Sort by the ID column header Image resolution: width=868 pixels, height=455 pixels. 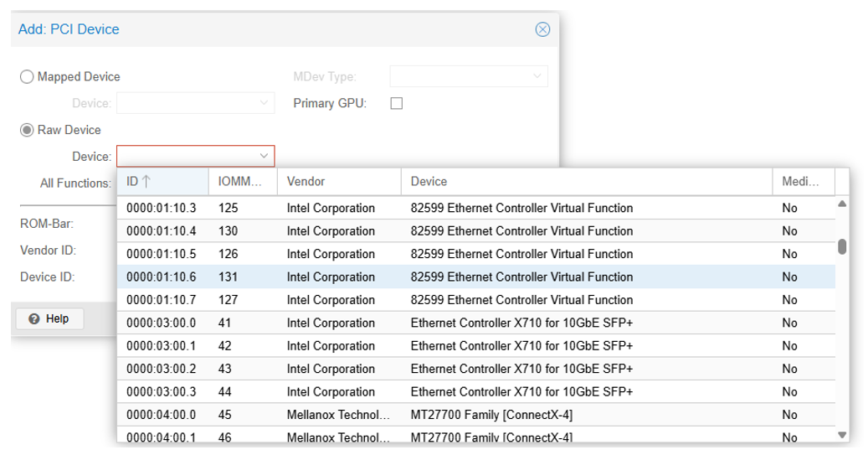click(162, 182)
